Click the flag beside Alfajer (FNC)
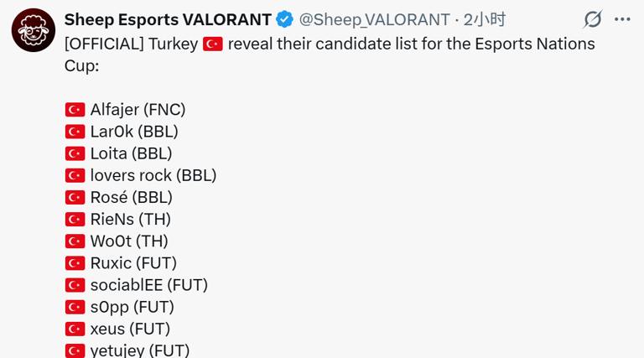644x358 pixels. tap(75, 110)
